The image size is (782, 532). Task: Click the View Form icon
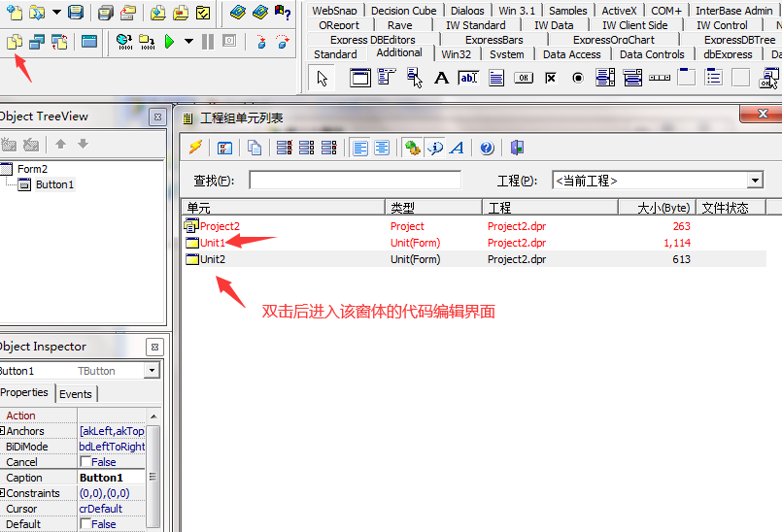click(x=37, y=42)
